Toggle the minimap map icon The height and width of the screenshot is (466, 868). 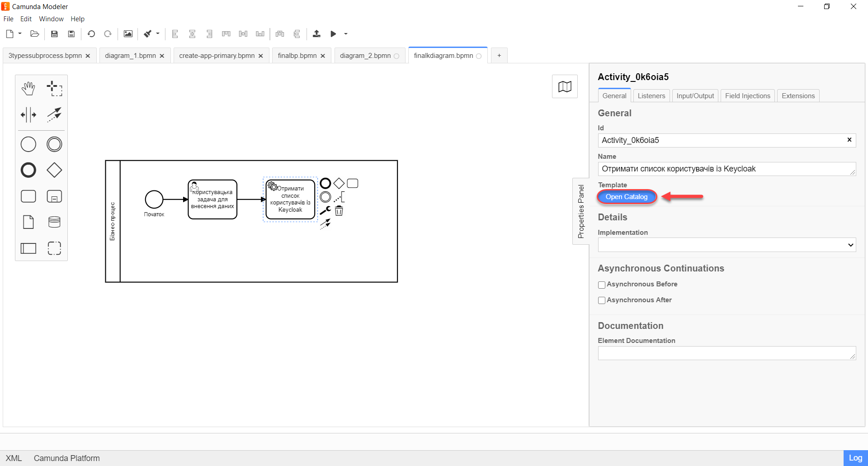[x=565, y=86]
